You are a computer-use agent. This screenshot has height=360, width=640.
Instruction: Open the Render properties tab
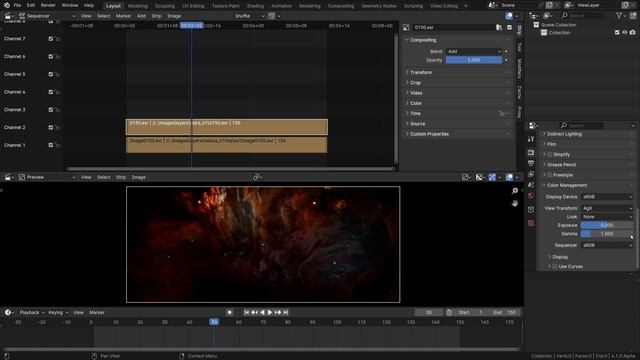tap(531, 153)
